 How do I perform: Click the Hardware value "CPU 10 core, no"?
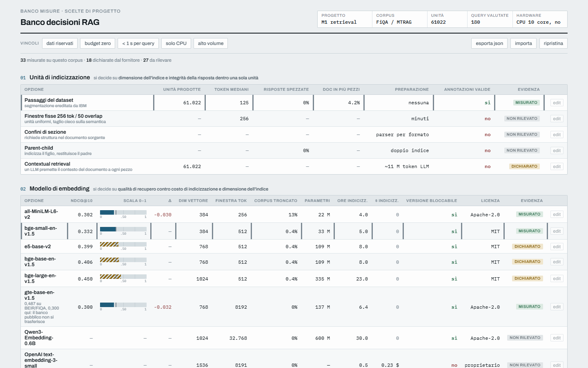539,22
